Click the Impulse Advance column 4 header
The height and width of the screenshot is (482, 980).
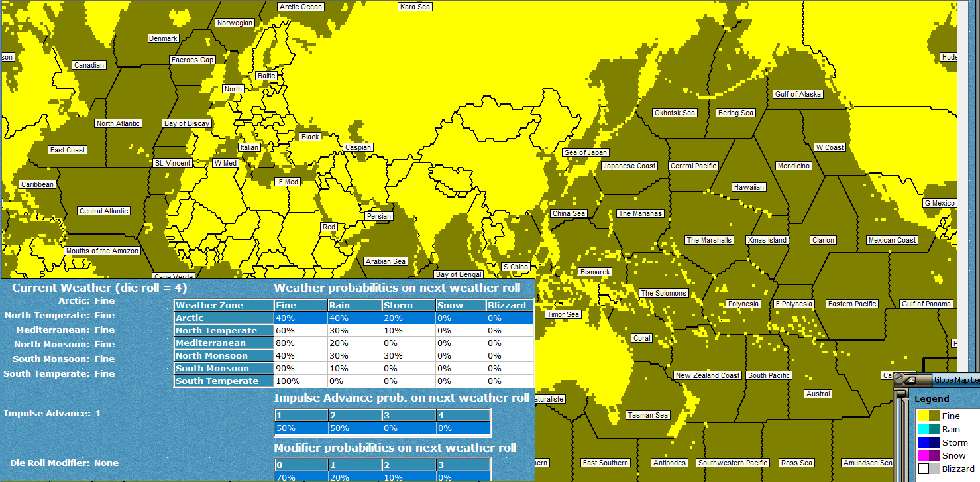coord(463,415)
